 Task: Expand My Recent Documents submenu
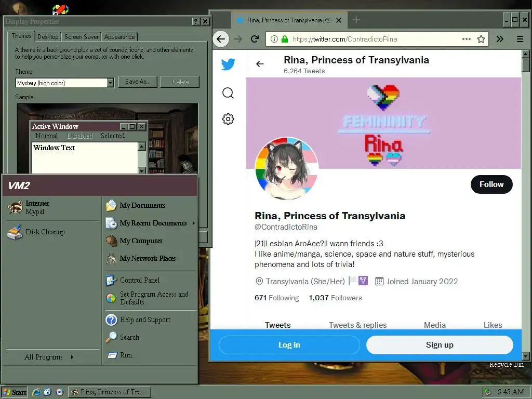click(151, 223)
